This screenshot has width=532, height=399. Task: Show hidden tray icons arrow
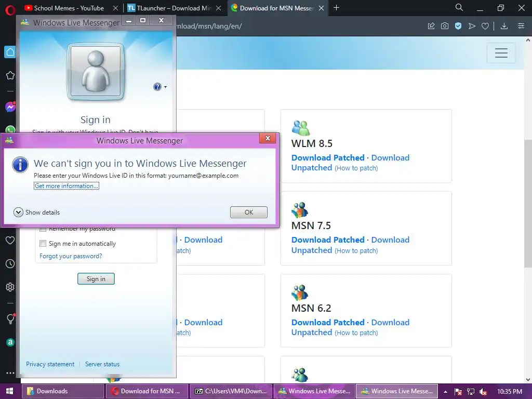coord(445,392)
